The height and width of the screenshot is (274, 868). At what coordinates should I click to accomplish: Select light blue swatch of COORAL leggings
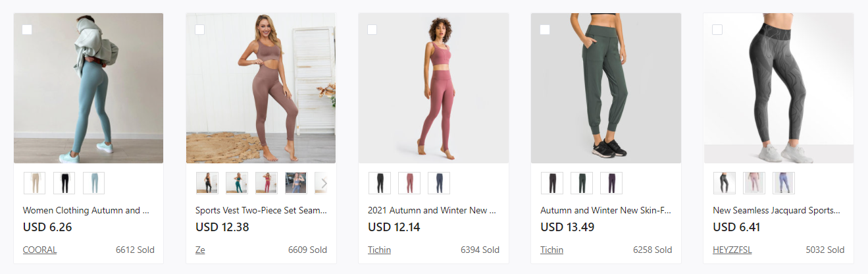(x=93, y=183)
